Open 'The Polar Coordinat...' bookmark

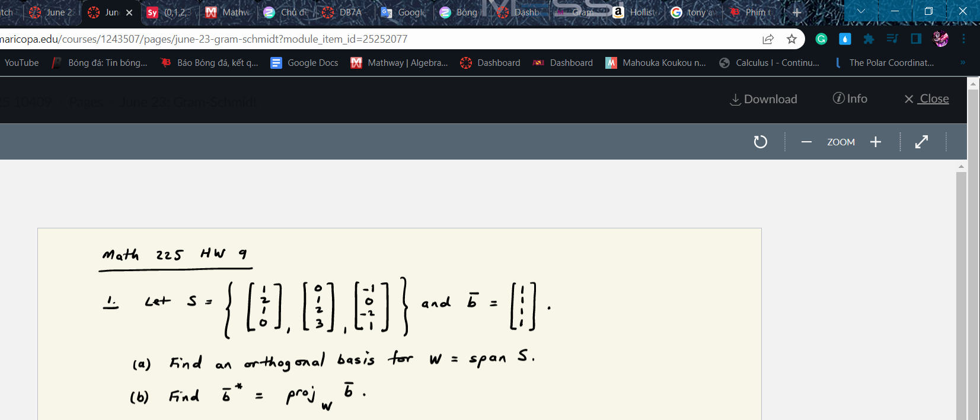pyautogui.click(x=883, y=63)
